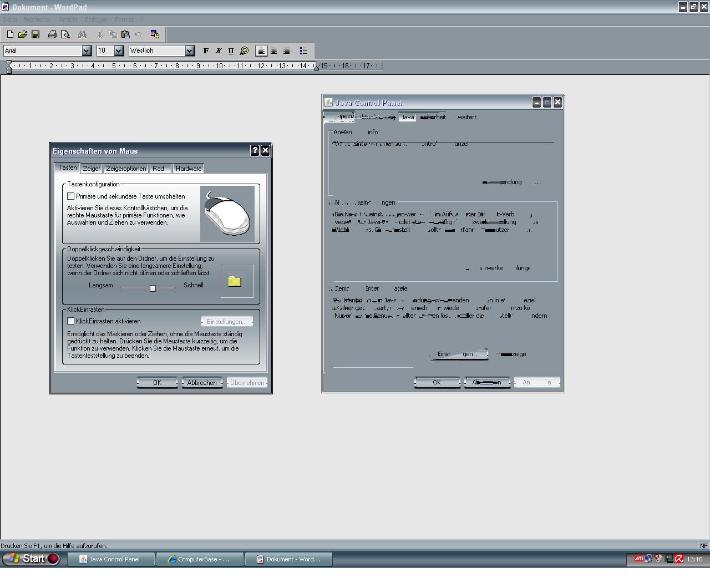
Task: Click the double-click speed slider thumb
Action: coord(153,288)
